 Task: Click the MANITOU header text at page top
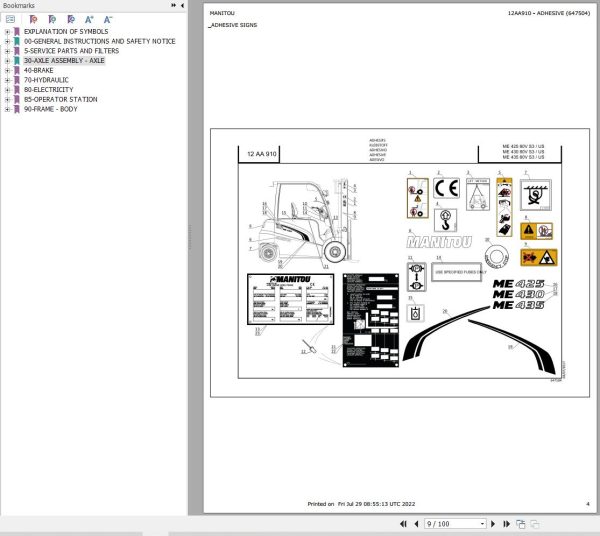tap(222, 13)
